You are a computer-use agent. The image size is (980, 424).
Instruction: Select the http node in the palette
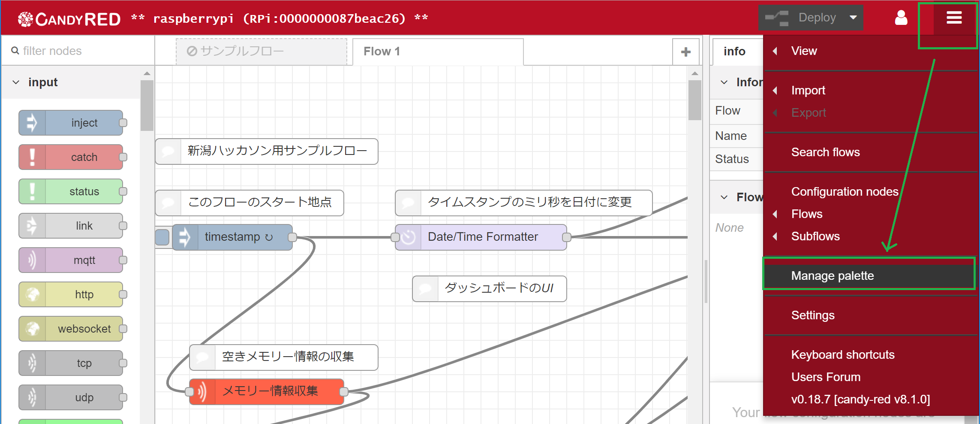pos(71,294)
